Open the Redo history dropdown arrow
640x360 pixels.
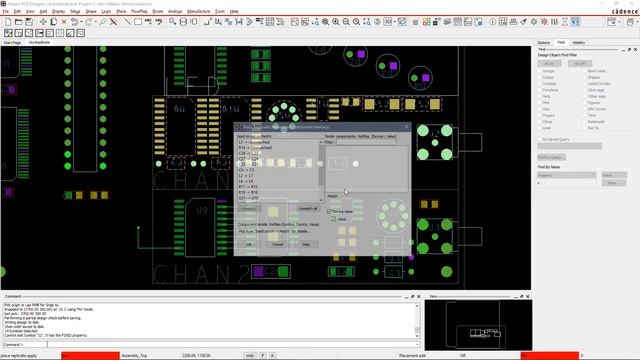[x=95, y=22]
